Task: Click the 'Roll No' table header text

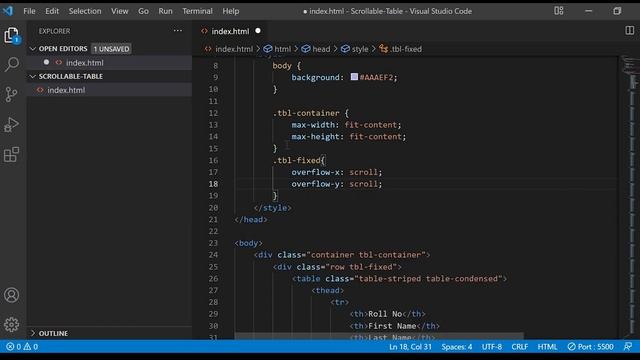Action: coord(385,314)
